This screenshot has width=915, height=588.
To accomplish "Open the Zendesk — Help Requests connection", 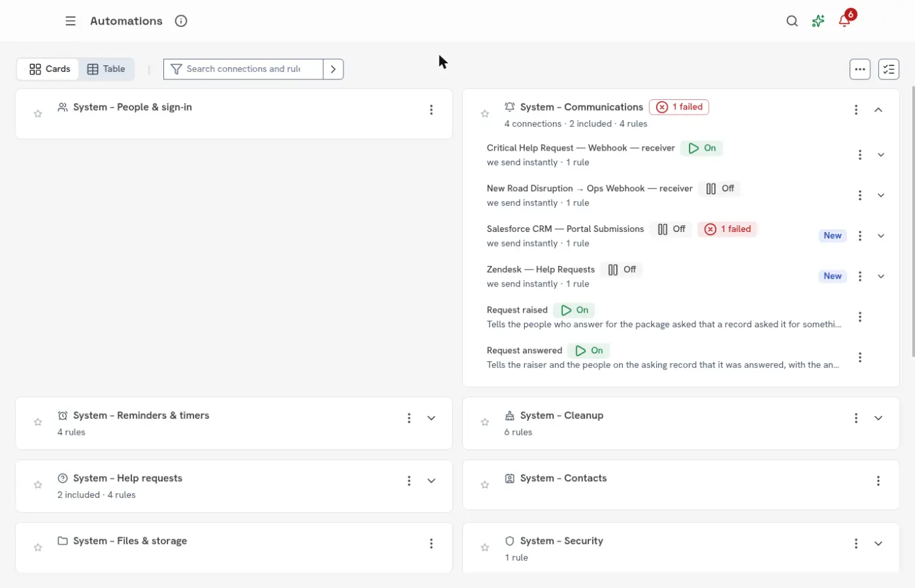I will click(541, 270).
